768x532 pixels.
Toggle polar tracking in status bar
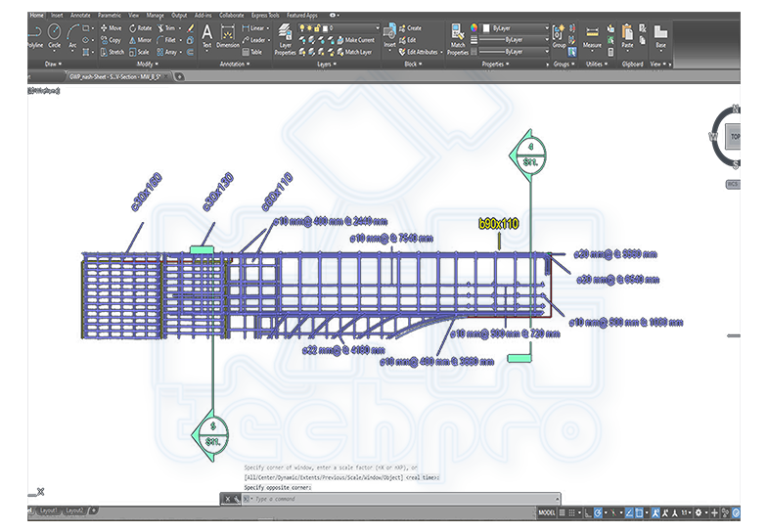coord(598,512)
